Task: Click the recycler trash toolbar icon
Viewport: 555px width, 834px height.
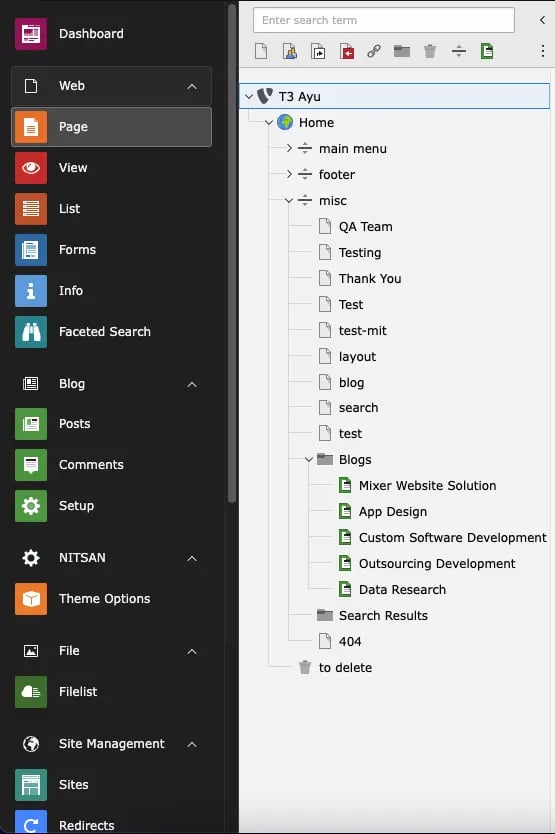Action: point(430,51)
